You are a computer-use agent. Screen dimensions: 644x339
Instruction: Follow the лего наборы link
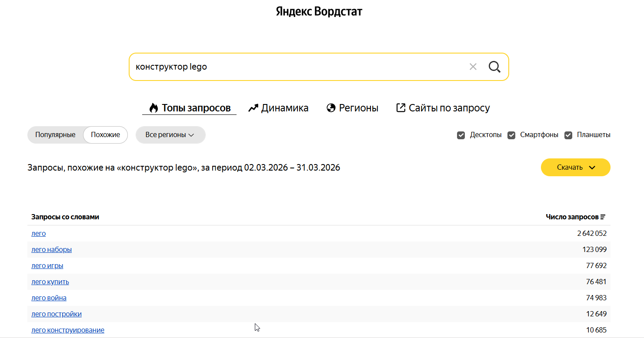(x=52, y=249)
